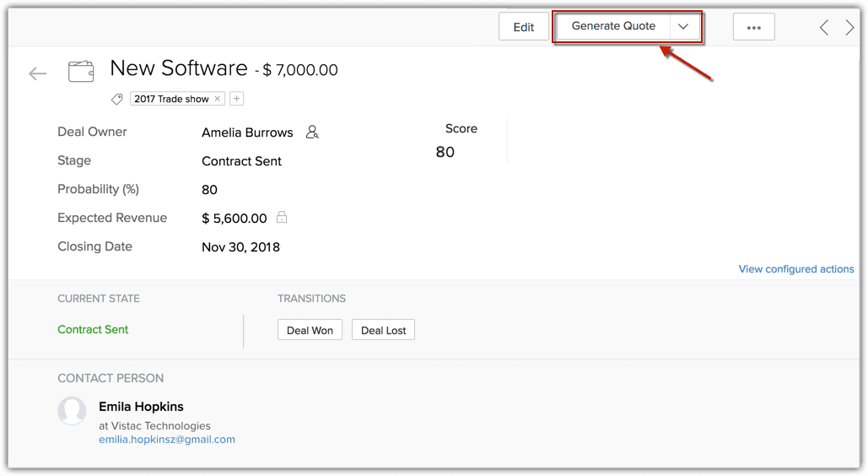
Task: Click the wallet deal icon
Action: tap(81, 72)
